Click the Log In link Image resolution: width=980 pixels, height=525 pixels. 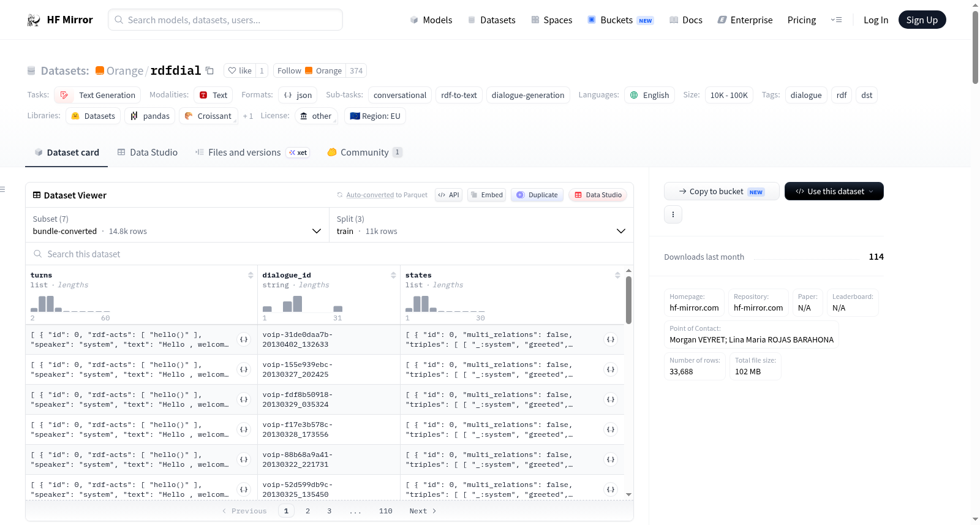tap(876, 20)
